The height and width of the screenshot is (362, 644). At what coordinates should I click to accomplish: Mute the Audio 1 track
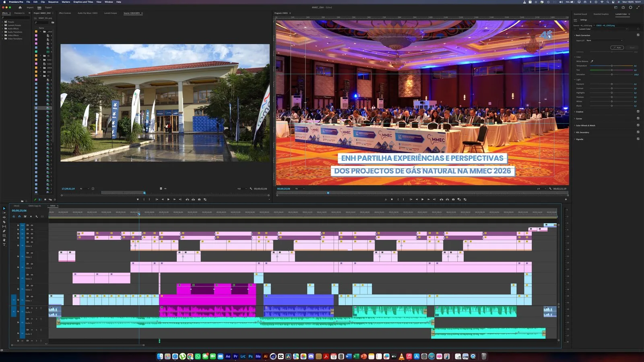click(x=32, y=308)
